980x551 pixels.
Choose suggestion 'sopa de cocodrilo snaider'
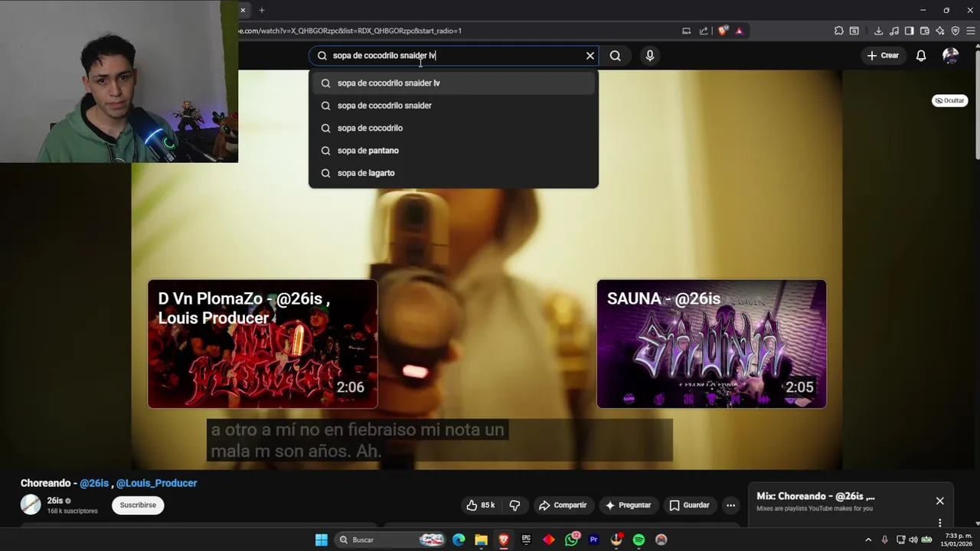453,106
